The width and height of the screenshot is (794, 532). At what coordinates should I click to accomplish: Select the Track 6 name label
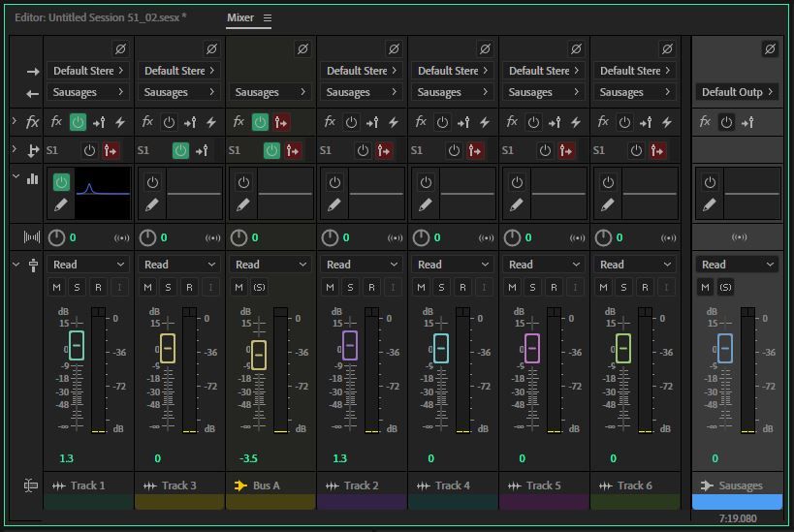[x=635, y=485]
